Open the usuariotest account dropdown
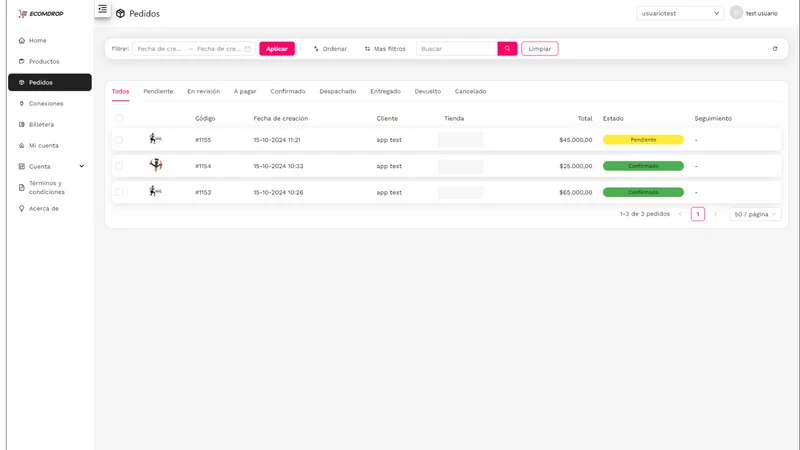The image size is (800, 450). click(680, 13)
